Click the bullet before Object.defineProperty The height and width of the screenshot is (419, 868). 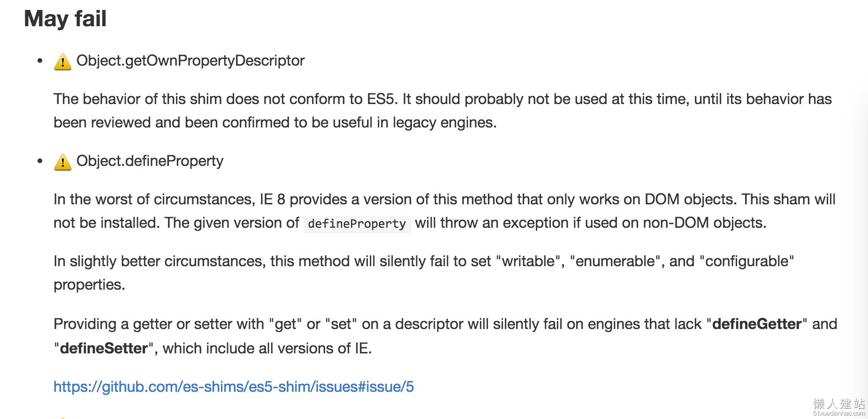tap(40, 161)
